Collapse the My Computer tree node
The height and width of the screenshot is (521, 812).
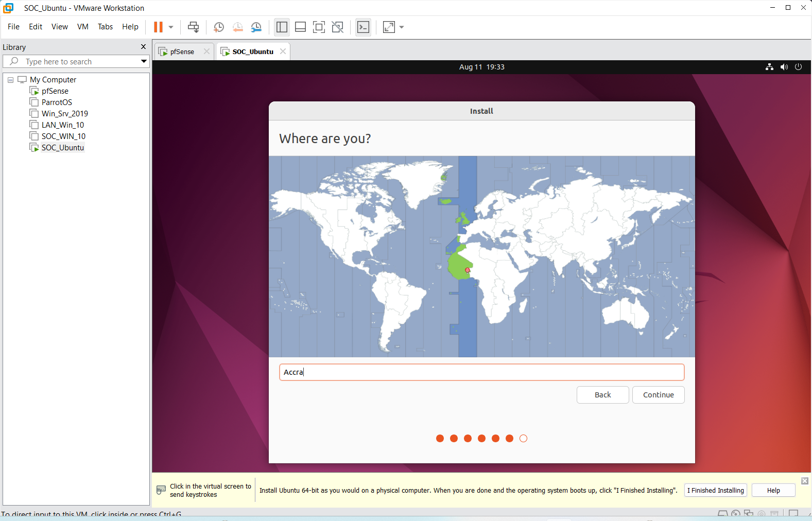pos(10,80)
